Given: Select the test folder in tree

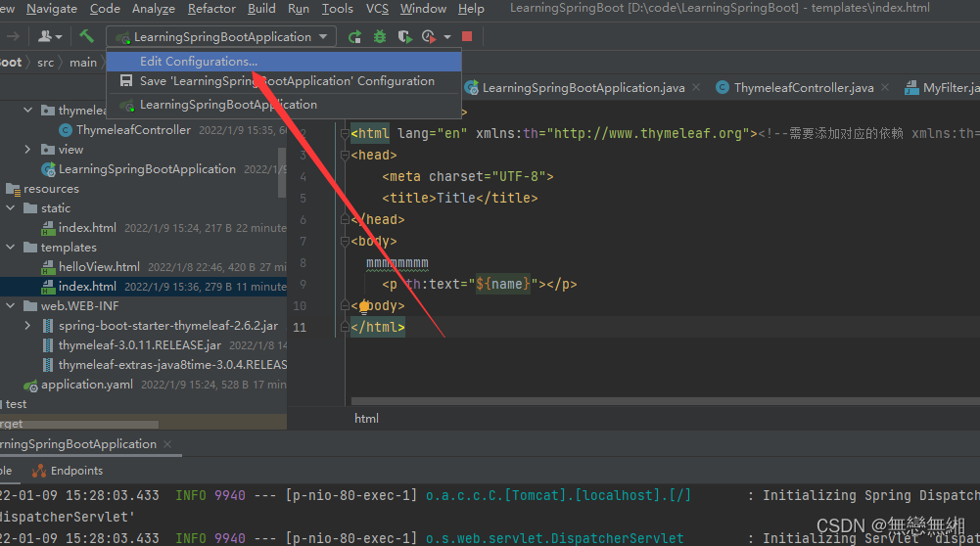Looking at the screenshot, I should pos(16,404).
